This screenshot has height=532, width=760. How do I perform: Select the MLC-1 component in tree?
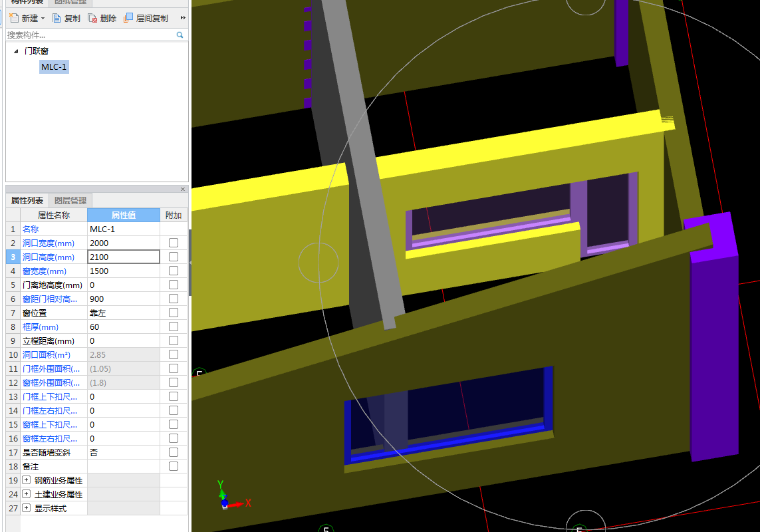[54, 67]
